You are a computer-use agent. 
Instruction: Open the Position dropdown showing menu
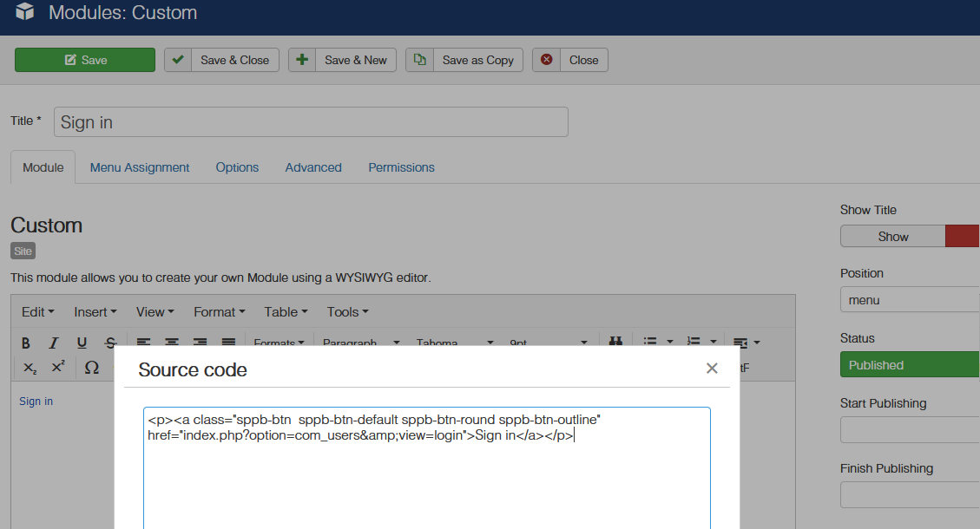click(x=909, y=300)
